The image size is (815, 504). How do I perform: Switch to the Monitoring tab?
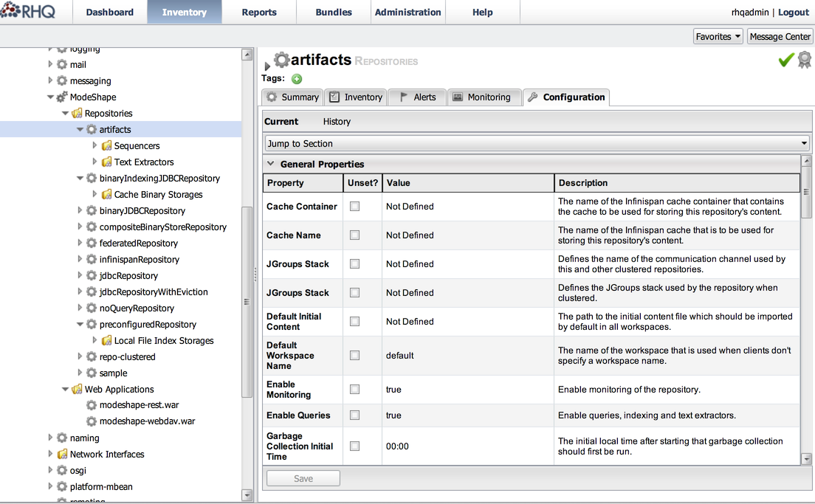[x=484, y=97]
